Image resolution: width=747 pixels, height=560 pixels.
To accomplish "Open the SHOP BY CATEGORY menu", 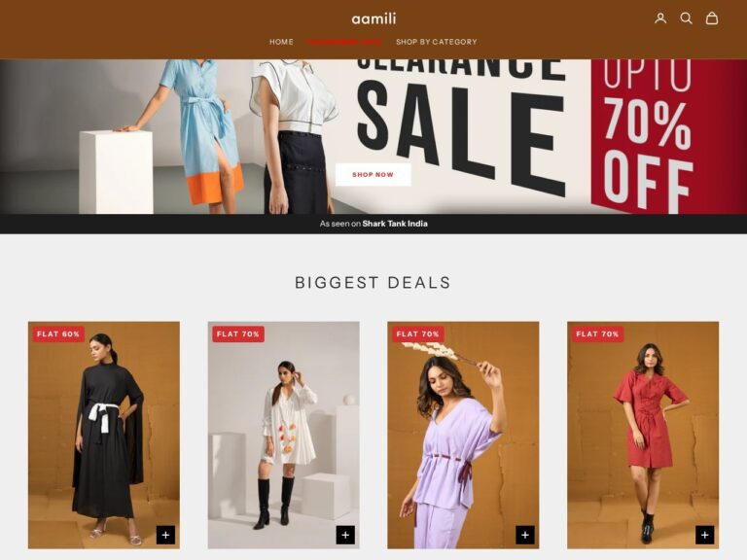I will 437,42.
